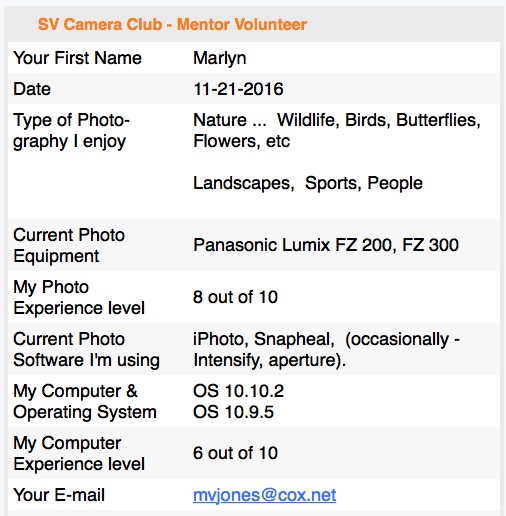Click the SV Camera Club - Mentor Volunteer heading
Viewport: 506px width, 516px height.
[172, 24]
